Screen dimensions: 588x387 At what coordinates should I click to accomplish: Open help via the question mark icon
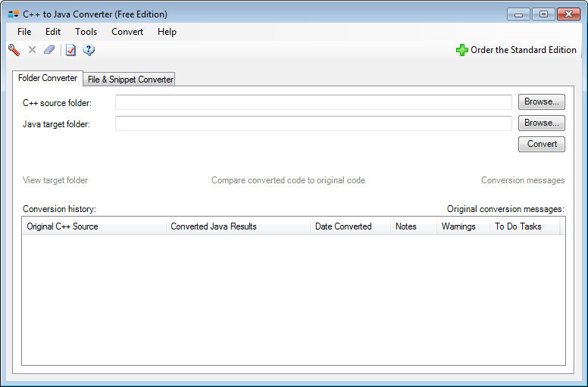pyautogui.click(x=89, y=50)
